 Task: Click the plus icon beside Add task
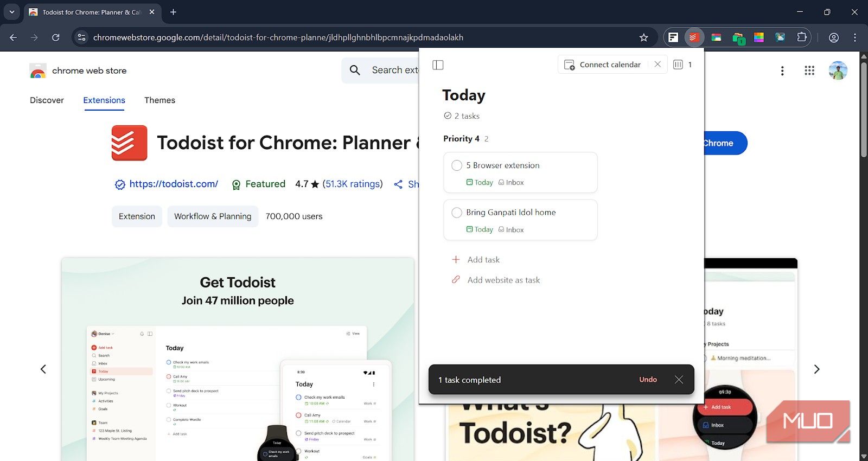coord(456,260)
